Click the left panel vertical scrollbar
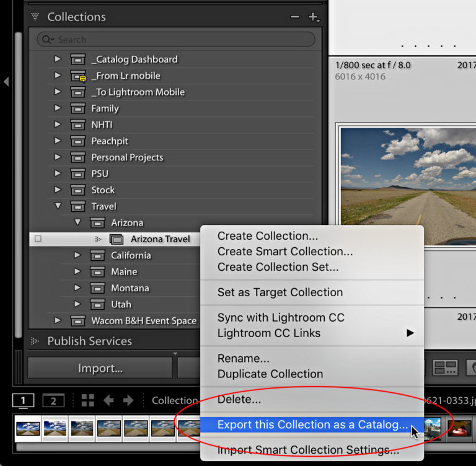Screen dimensions: 476x466 click(18, 185)
